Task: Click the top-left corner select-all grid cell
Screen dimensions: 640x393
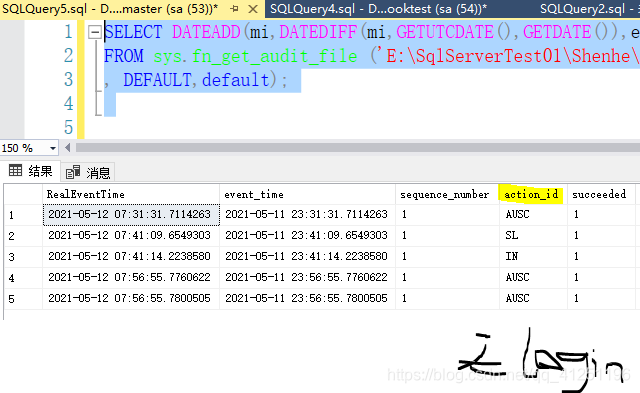Action: (23, 194)
